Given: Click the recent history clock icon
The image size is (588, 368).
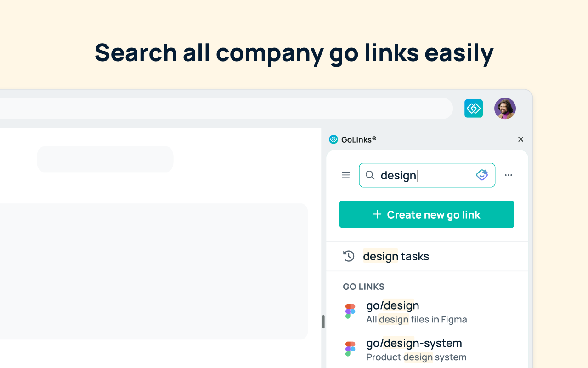Looking at the screenshot, I should pos(349,256).
